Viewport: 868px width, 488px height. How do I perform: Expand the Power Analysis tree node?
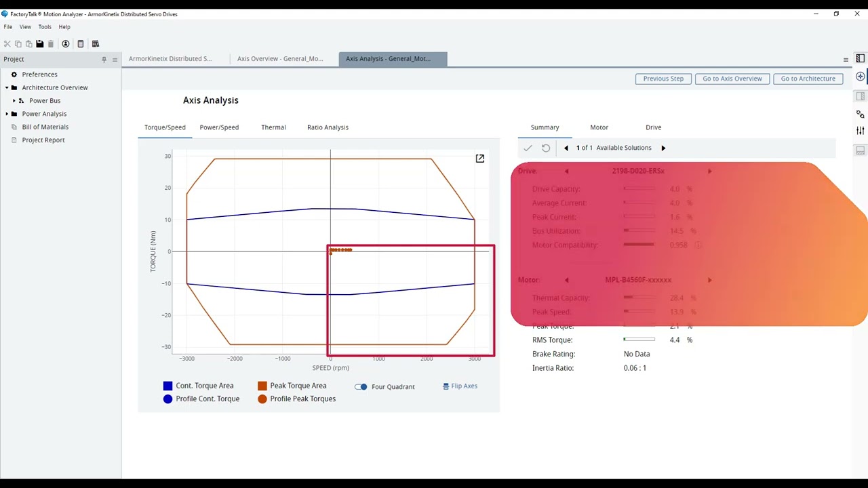7,114
